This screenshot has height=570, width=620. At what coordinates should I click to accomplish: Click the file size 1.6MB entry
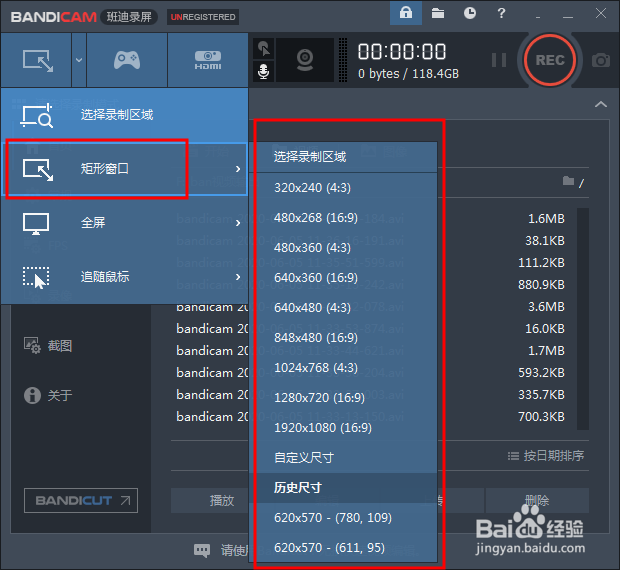[x=546, y=219]
